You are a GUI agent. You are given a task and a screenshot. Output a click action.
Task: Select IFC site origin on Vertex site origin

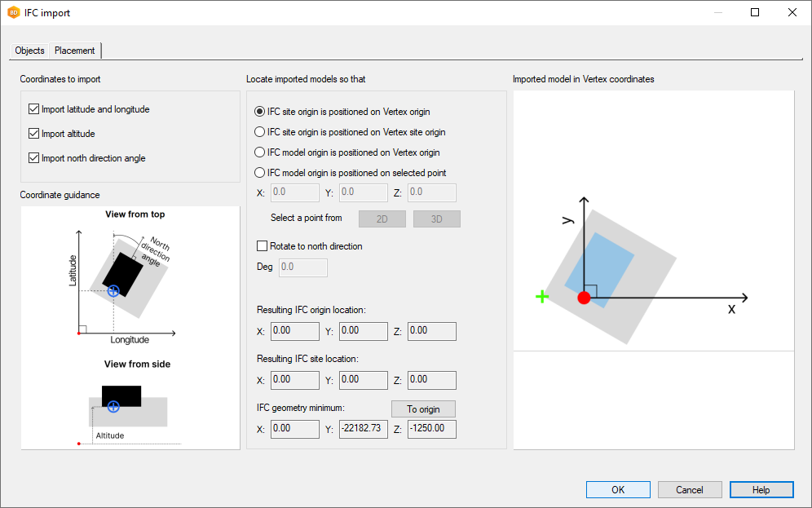(x=260, y=132)
